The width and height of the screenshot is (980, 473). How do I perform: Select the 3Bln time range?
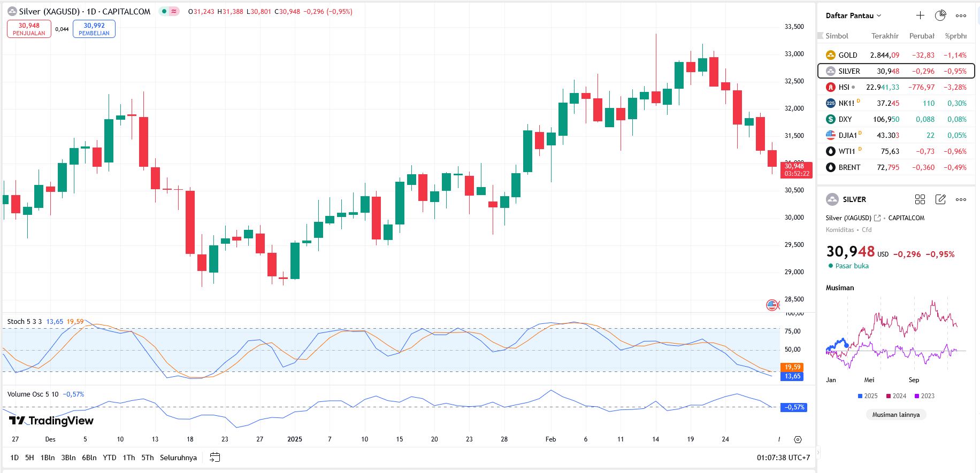68,458
